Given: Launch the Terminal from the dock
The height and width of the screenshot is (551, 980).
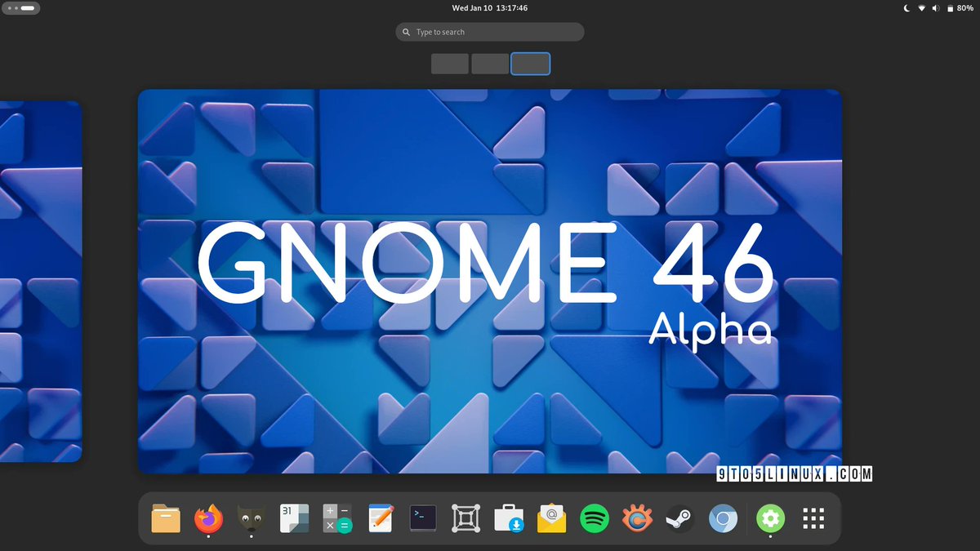Looking at the screenshot, I should pos(423,518).
